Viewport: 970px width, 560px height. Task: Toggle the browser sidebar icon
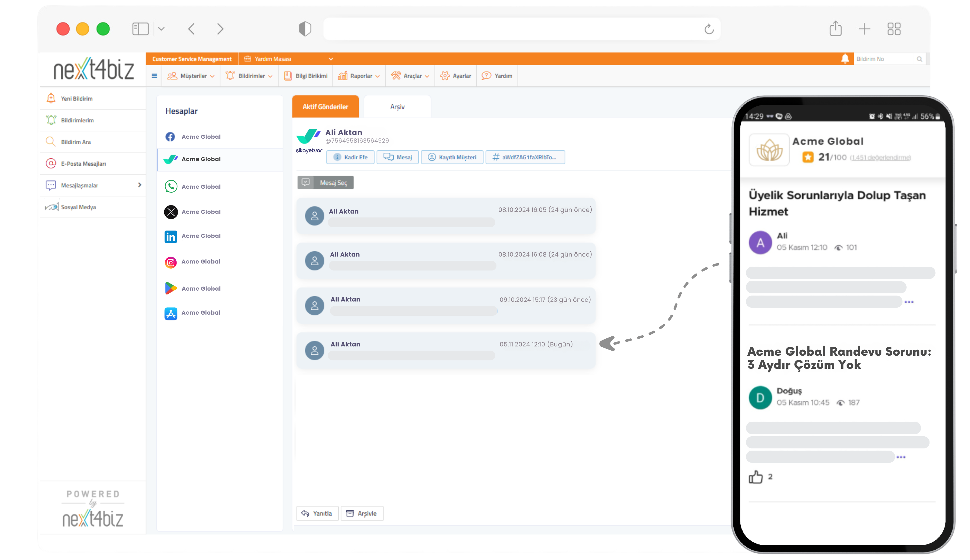[x=140, y=29]
